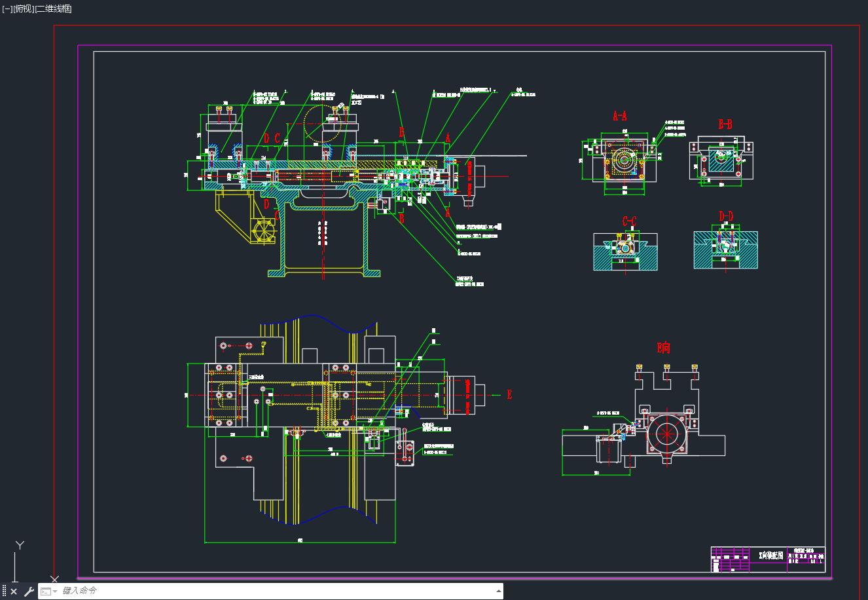Select the red E arrow label in plan view
The height and width of the screenshot is (600, 868).
pos(509,394)
